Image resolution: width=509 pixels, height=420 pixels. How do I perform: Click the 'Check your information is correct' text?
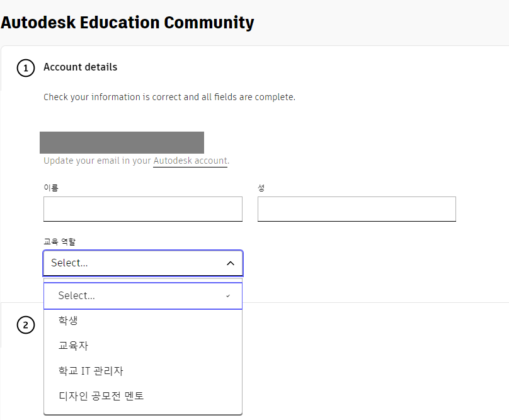tap(169, 97)
